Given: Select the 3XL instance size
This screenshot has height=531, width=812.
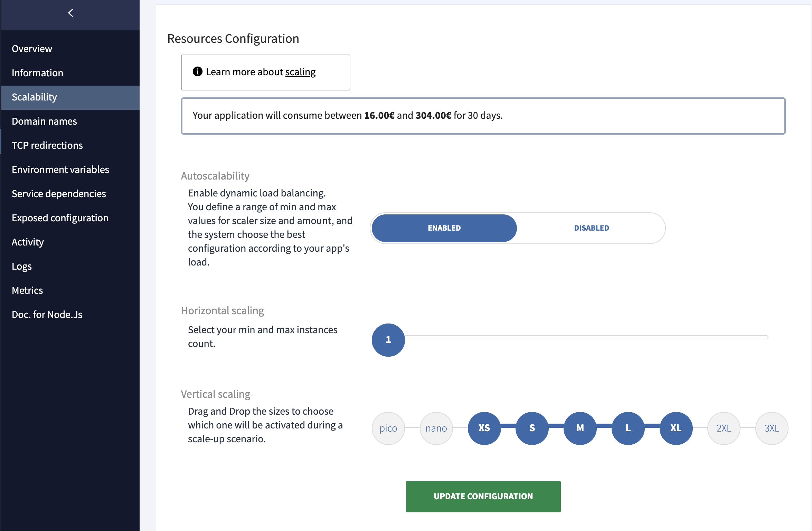Looking at the screenshot, I should pyautogui.click(x=772, y=428).
